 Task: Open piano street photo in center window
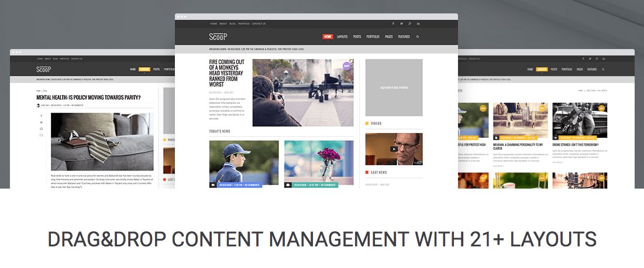pos(302,93)
